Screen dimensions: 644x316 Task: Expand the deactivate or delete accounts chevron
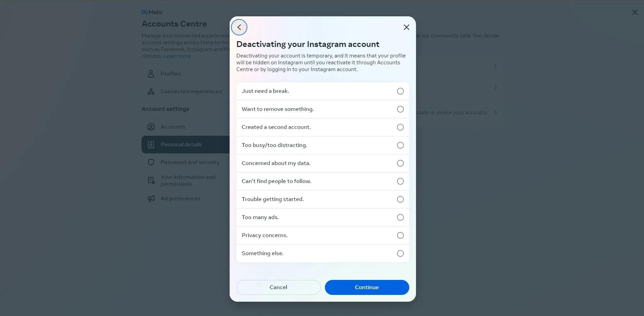[x=496, y=113]
